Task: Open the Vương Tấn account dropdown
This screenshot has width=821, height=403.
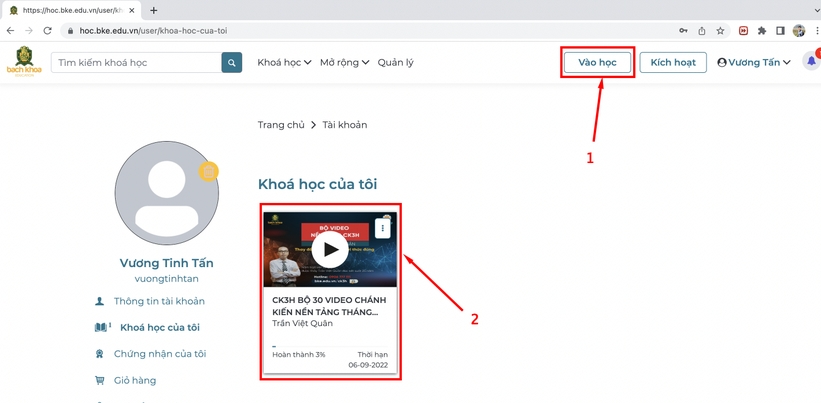Action: click(754, 62)
